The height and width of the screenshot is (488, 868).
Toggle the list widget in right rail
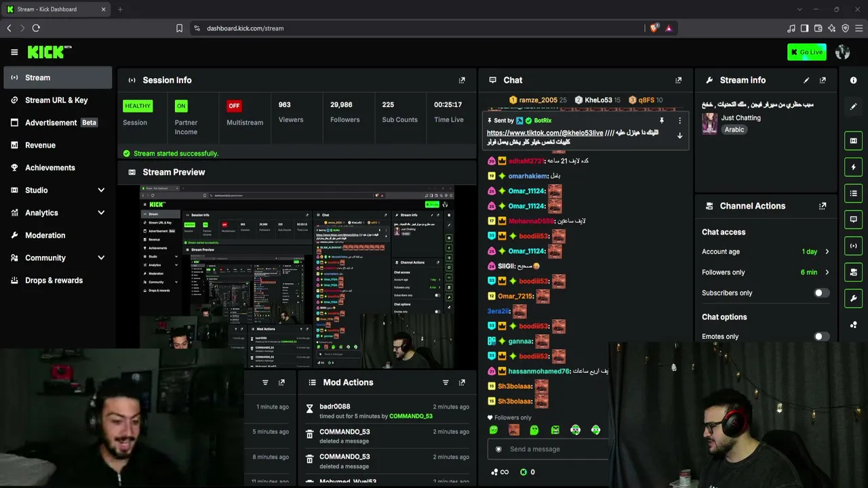coord(854,193)
